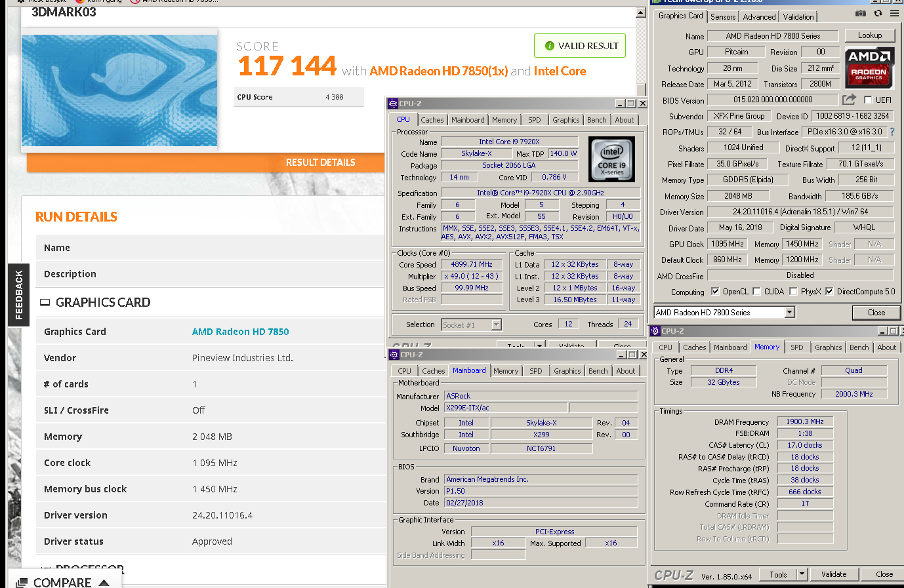
Task: Click AMD Radeon Graphics logo in GPU-Z
Action: 869,68
